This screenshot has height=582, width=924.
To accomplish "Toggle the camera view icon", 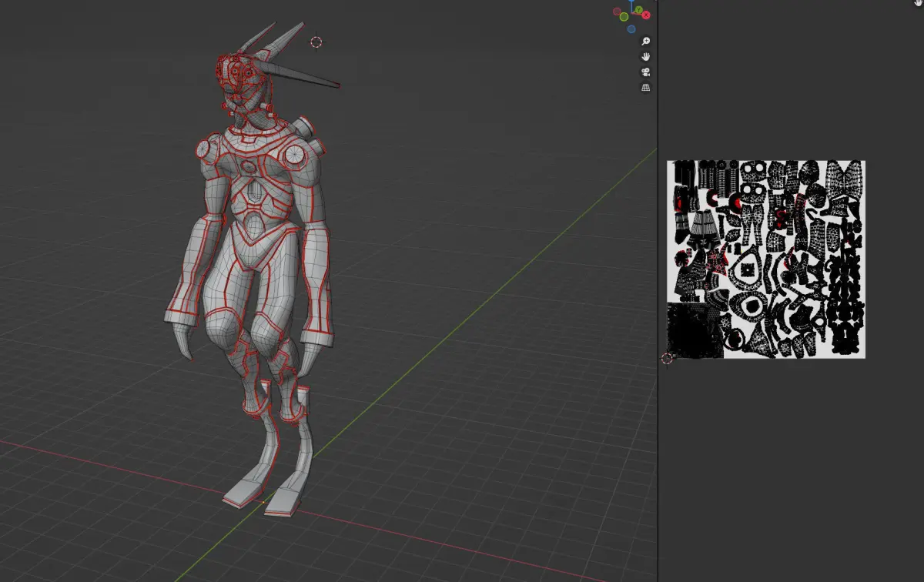I will 646,72.
